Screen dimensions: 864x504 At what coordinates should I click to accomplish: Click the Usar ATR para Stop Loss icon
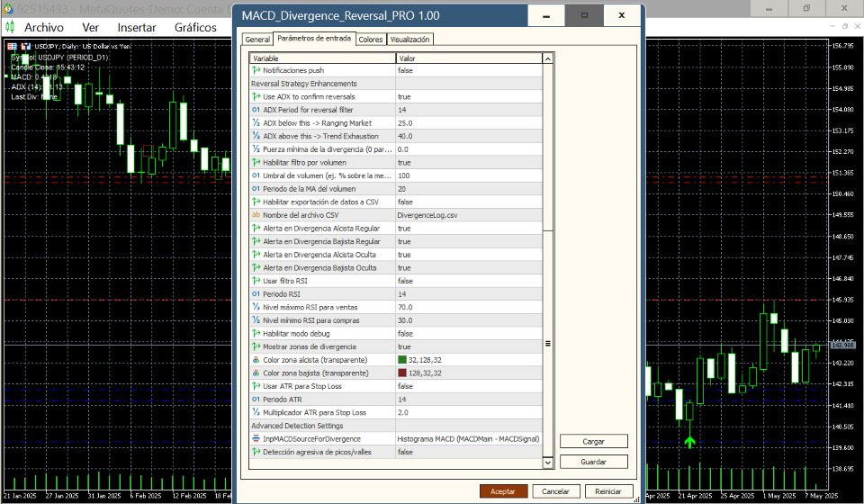click(256, 386)
